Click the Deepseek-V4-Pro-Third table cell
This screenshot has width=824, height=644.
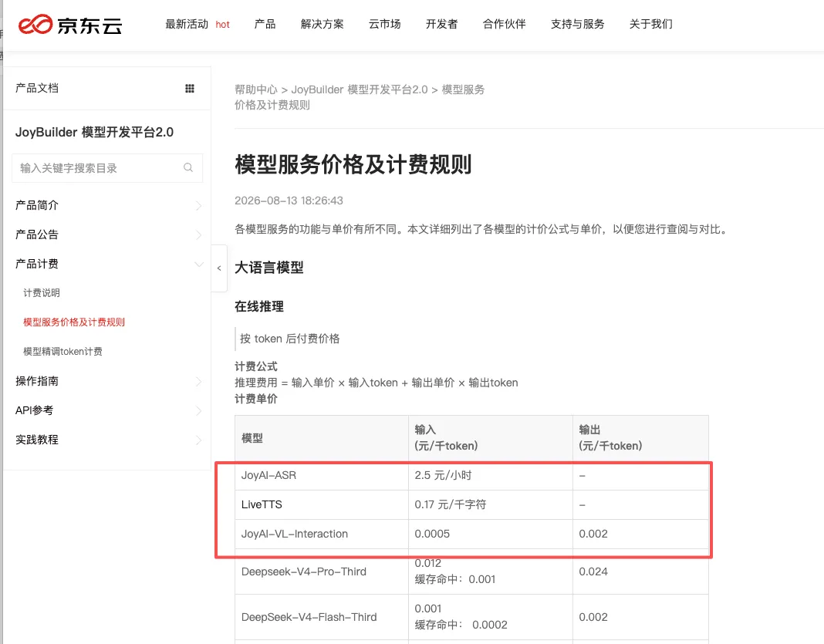coord(322,572)
